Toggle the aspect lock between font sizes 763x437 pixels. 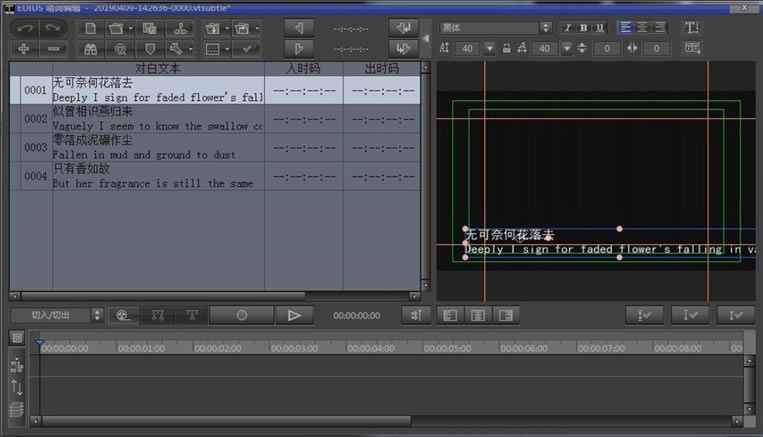click(507, 48)
